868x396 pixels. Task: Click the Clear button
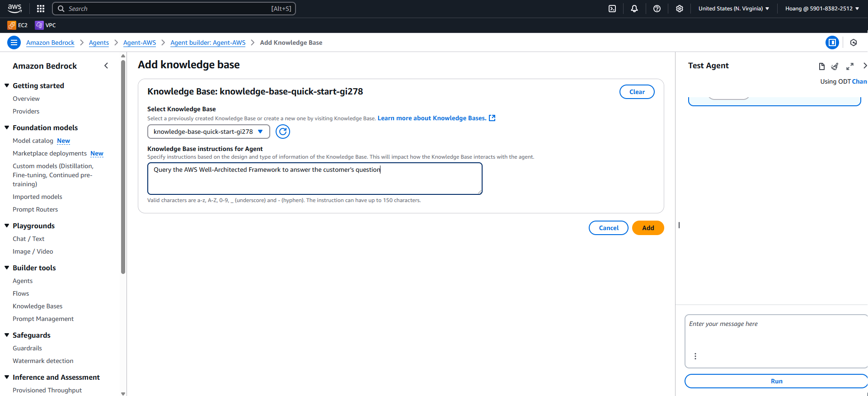click(x=637, y=92)
